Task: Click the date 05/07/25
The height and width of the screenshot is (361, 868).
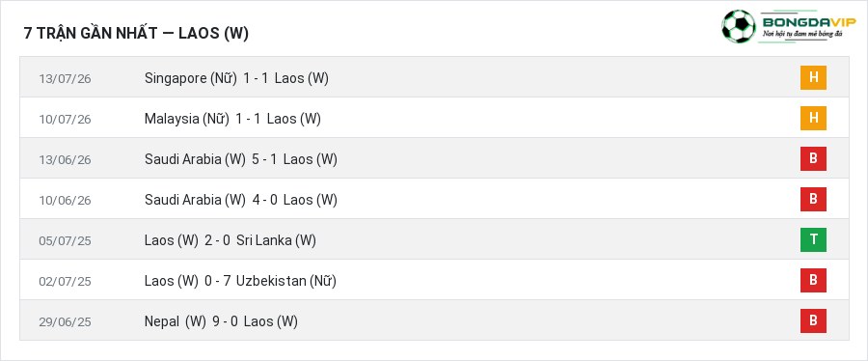Action: 65,241
